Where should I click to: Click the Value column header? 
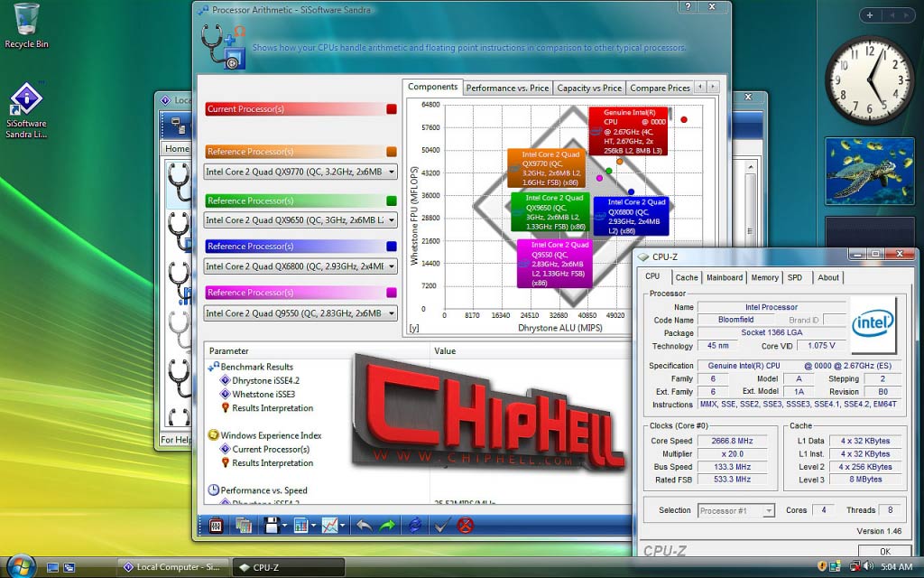tap(531, 351)
